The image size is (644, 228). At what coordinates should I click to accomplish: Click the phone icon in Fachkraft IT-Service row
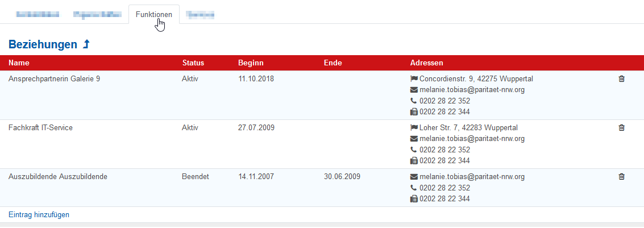414,150
